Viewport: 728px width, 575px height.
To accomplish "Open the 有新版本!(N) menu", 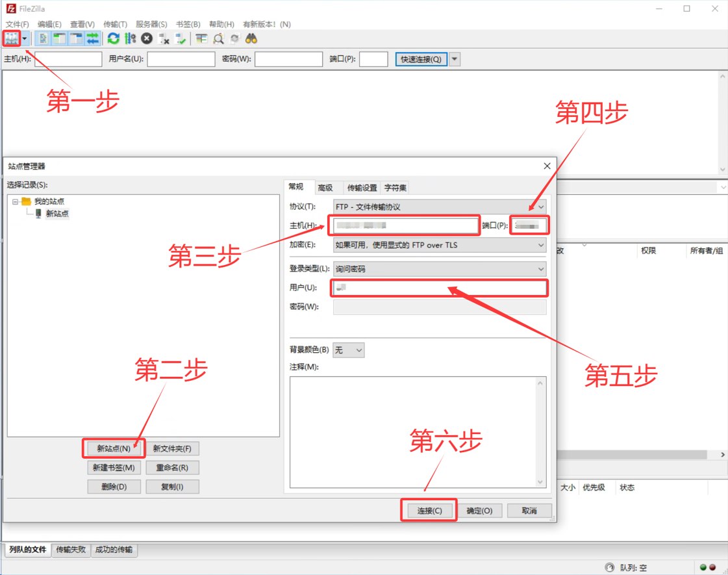I will (x=266, y=24).
